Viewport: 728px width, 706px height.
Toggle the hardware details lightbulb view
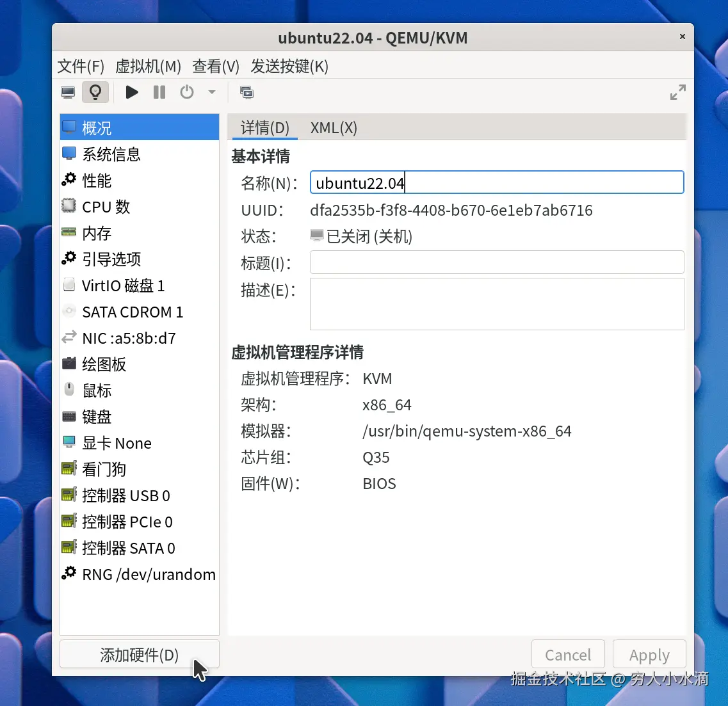click(x=95, y=92)
